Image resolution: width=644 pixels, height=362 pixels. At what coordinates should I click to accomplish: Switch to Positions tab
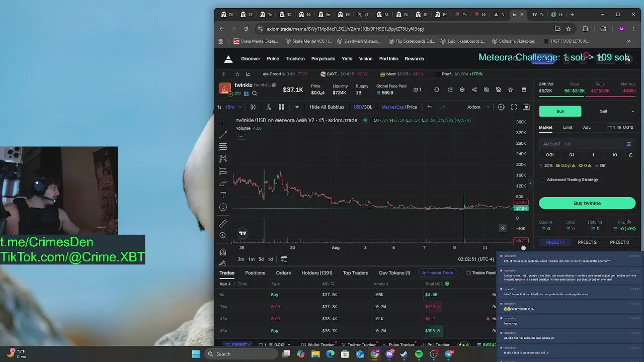(255, 273)
